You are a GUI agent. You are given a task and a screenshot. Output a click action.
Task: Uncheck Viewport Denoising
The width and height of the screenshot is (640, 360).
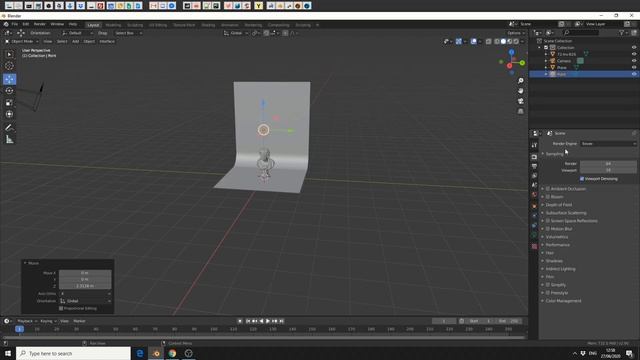(582, 179)
